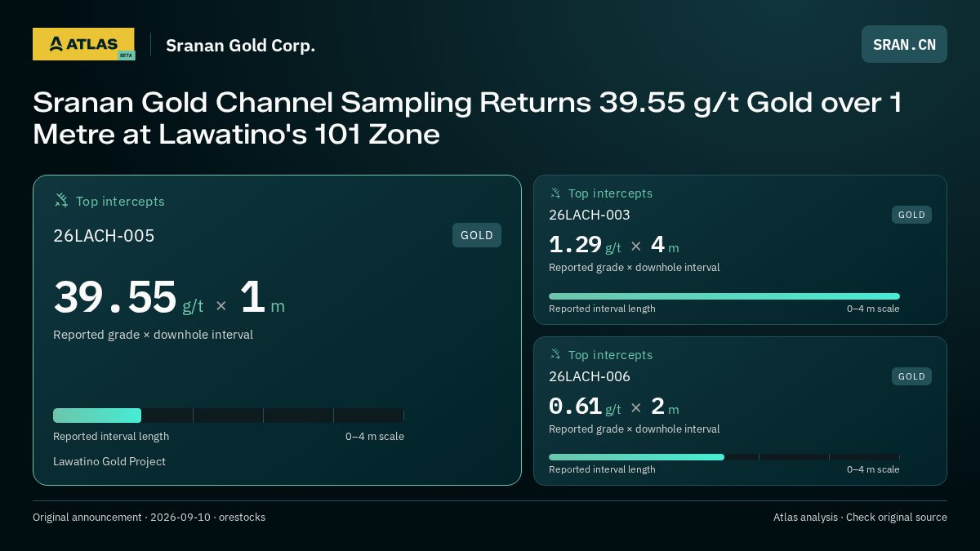Click the Top intercepts label in 26LACH-005 card
This screenshot has height=551, width=980.
pyautogui.click(x=120, y=201)
